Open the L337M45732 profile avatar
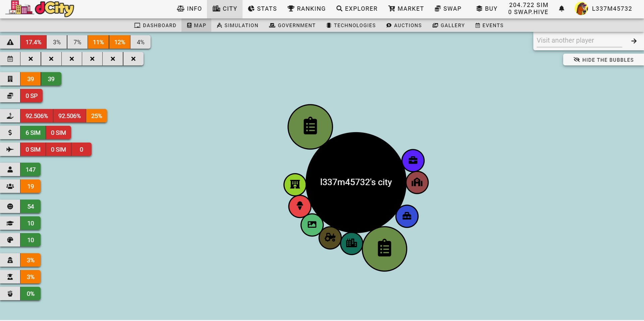 581,9
